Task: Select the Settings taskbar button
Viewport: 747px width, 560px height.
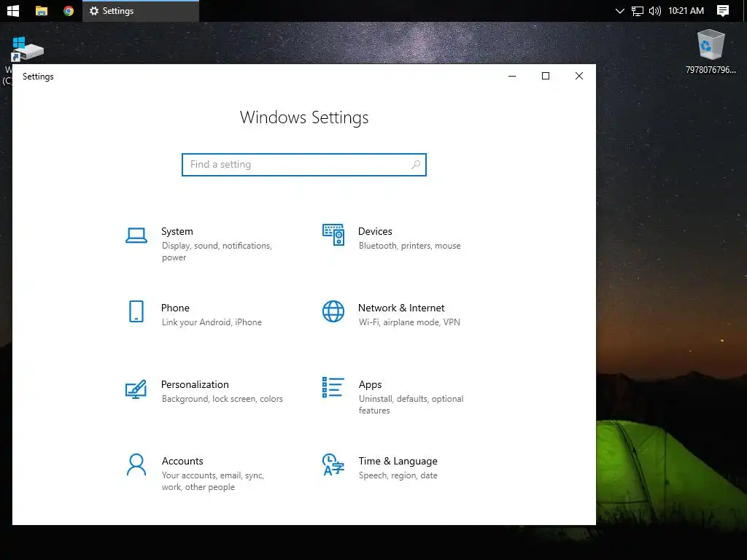Action: [141, 10]
